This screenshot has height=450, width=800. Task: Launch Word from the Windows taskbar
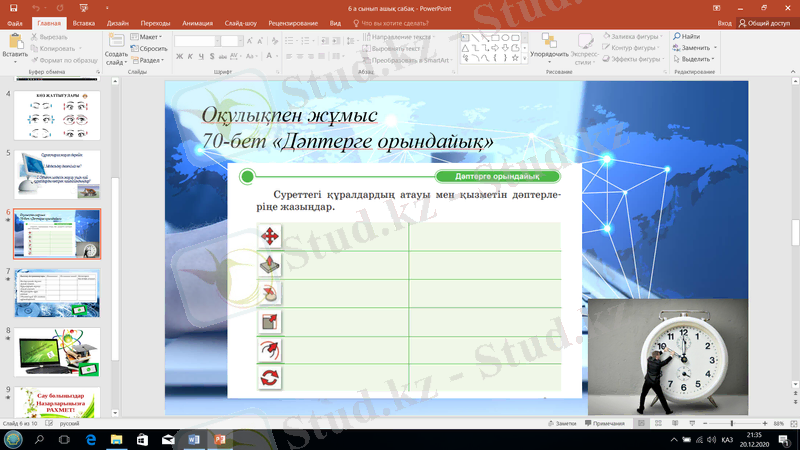[x=194, y=439]
